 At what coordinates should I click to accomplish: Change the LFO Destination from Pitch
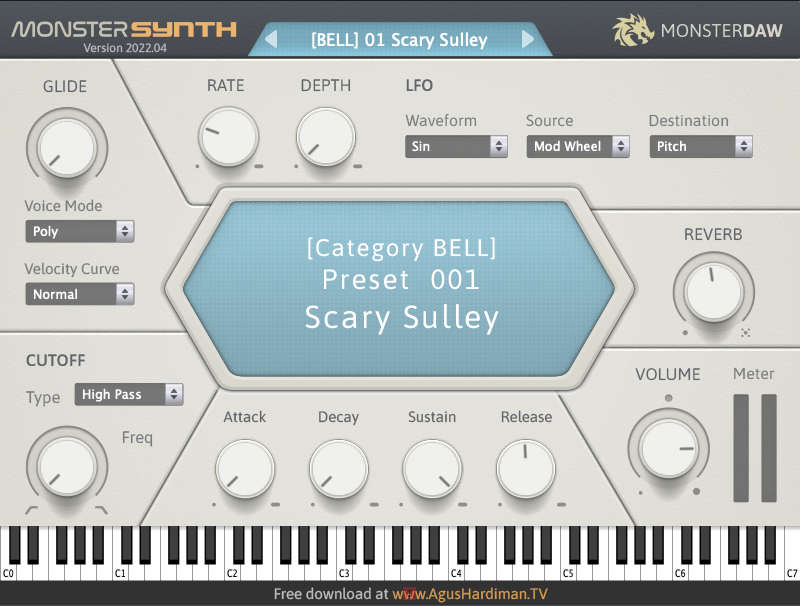point(701,146)
